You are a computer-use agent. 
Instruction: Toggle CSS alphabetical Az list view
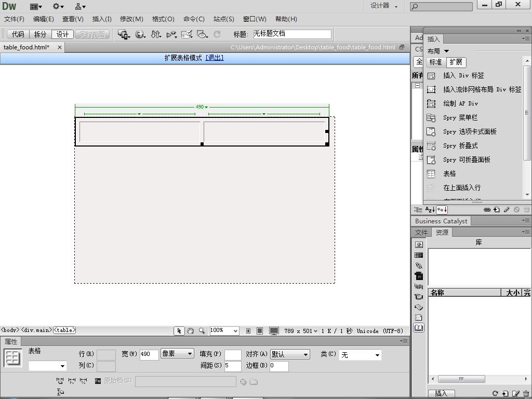[430, 210]
